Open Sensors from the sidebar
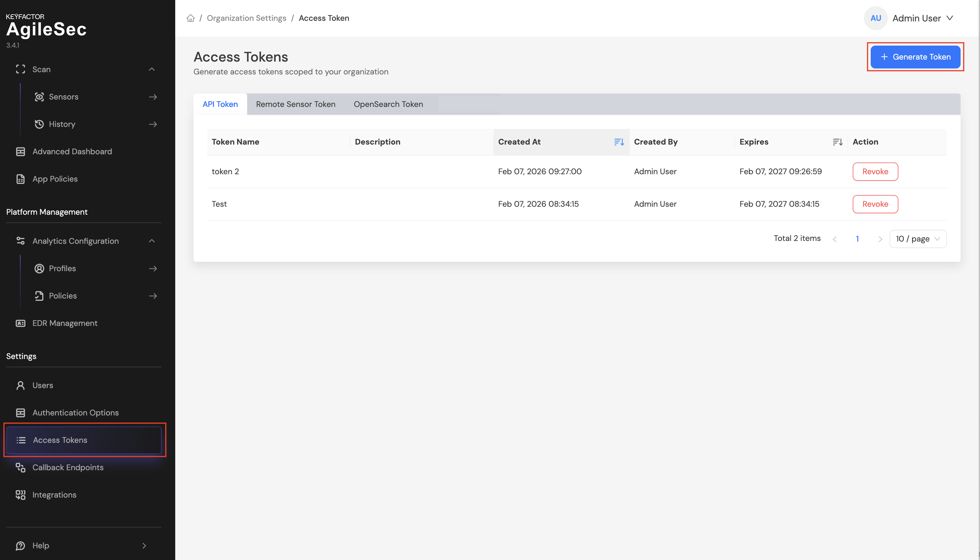 click(x=64, y=97)
